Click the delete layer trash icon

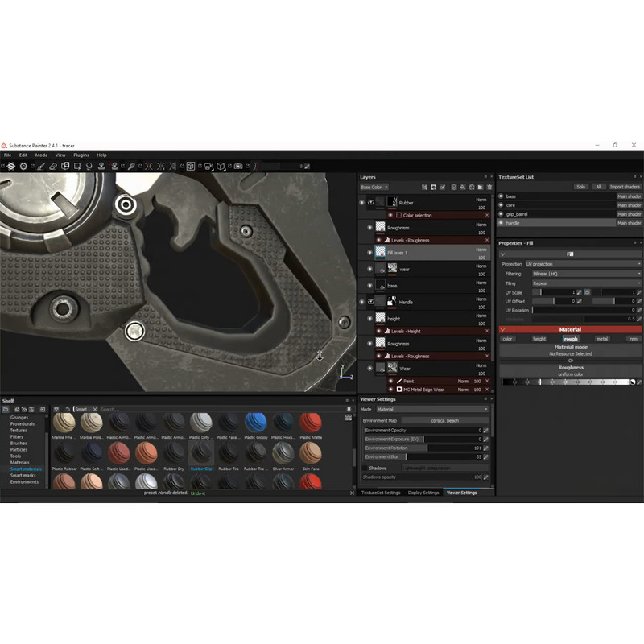pyautogui.click(x=489, y=187)
